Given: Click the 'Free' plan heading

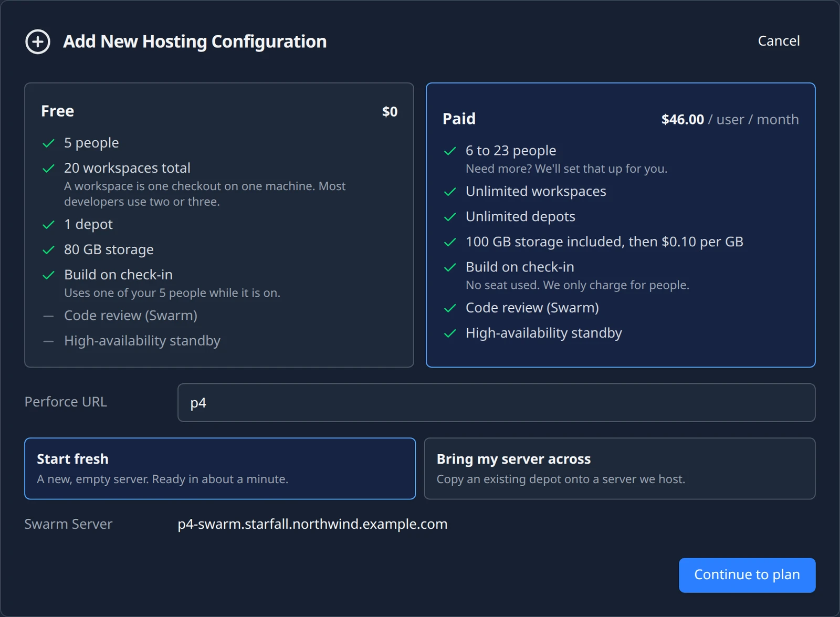Looking at the screenshot, I should [x=57, y=111].
